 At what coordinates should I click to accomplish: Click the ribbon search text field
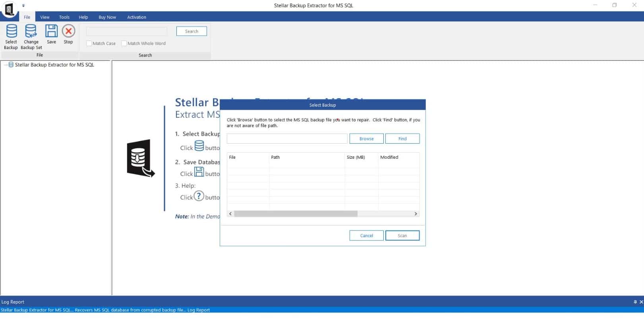(127, 31)
